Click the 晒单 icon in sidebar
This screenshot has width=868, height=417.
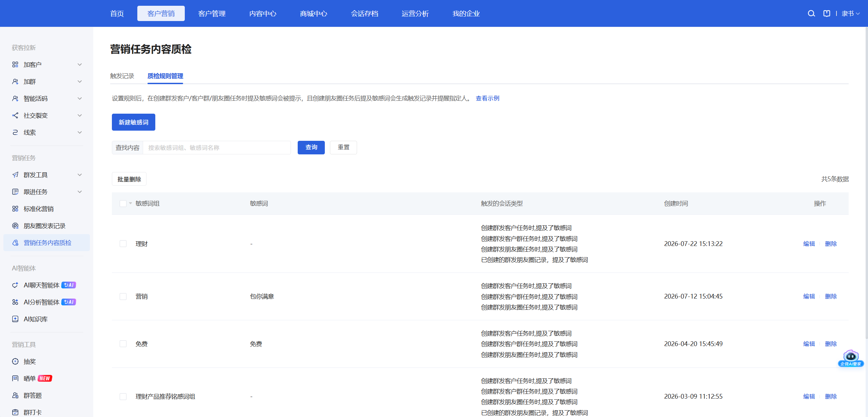coord(15,378)
